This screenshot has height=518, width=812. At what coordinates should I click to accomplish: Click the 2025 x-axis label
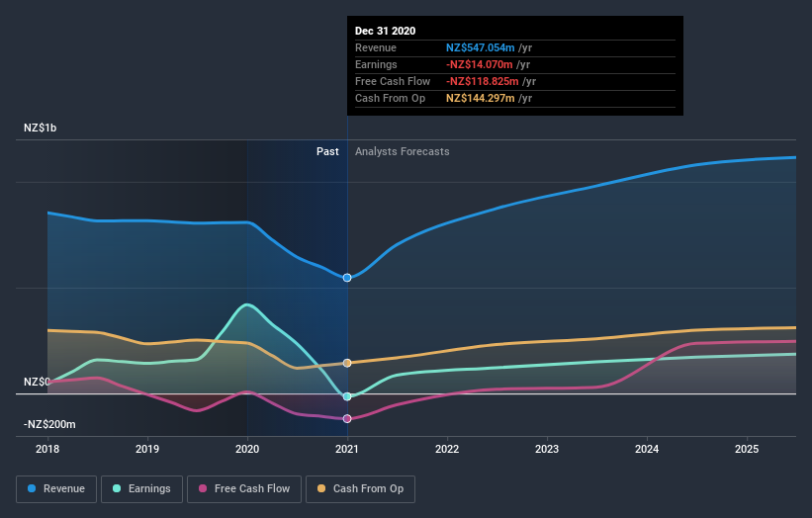[x=747, y=449]
